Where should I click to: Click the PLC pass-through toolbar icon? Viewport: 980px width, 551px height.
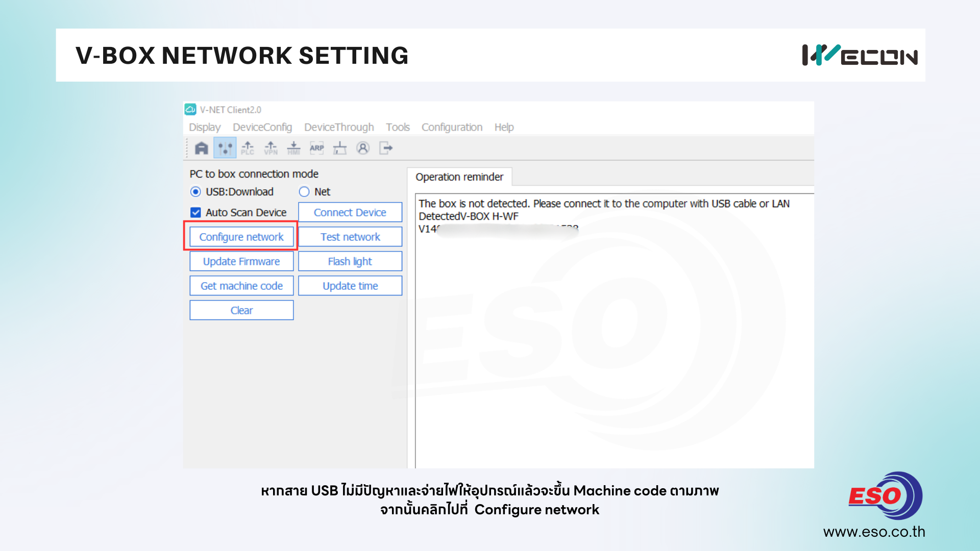(248, 148)
